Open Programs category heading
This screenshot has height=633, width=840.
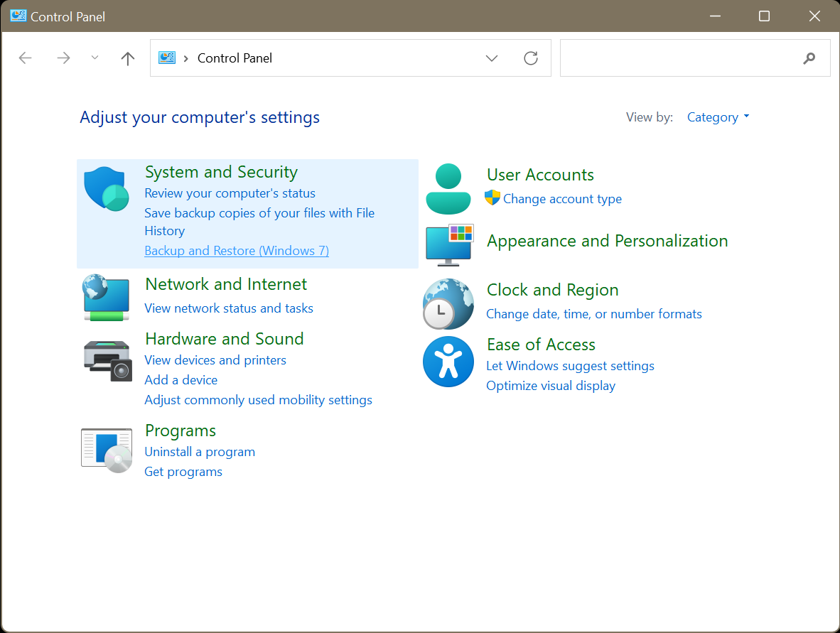pos(181,431)
